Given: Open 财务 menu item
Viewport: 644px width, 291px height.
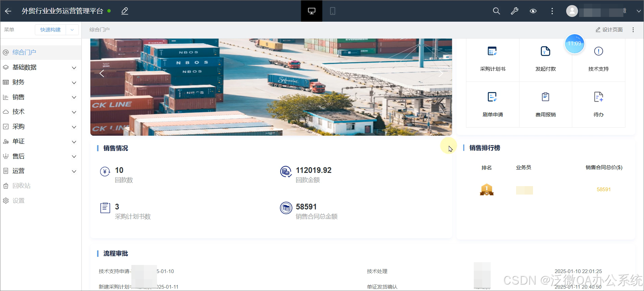Looking at the screenshot, I should 18,82.
